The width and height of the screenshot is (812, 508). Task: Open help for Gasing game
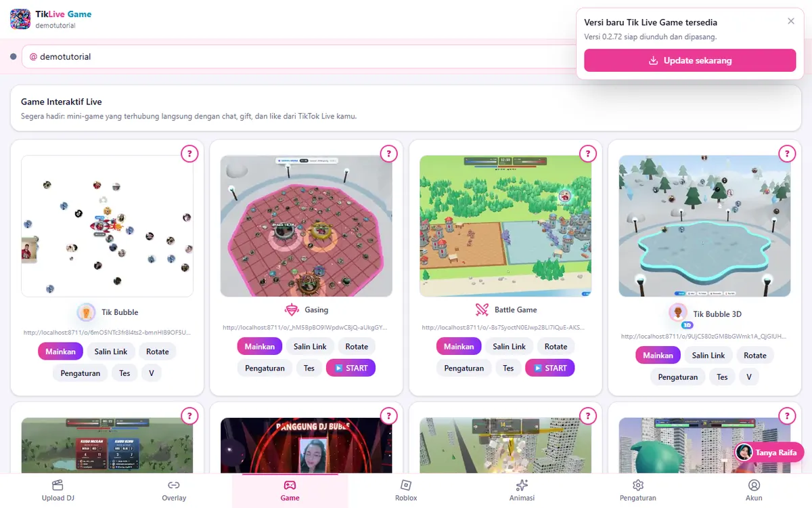(388, 154)
